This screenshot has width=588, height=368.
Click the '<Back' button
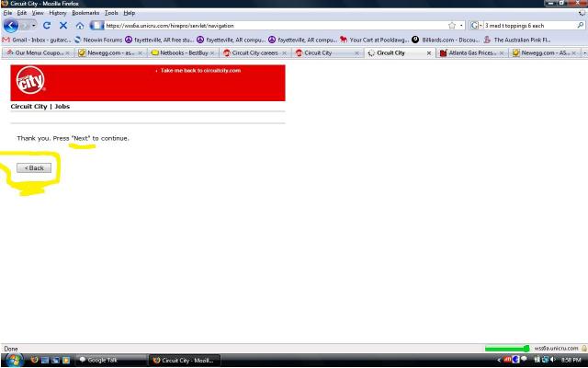[34, 167]
